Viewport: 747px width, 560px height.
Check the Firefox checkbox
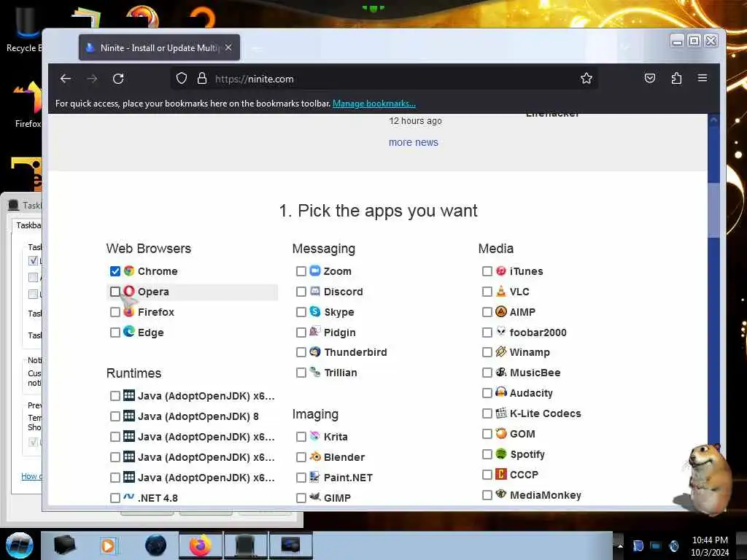115,312
